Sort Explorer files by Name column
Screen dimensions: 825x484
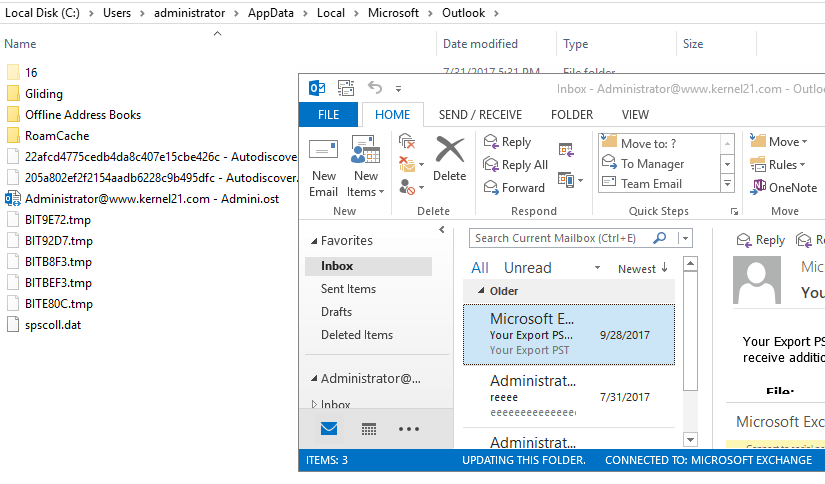(x=21, y=44)
